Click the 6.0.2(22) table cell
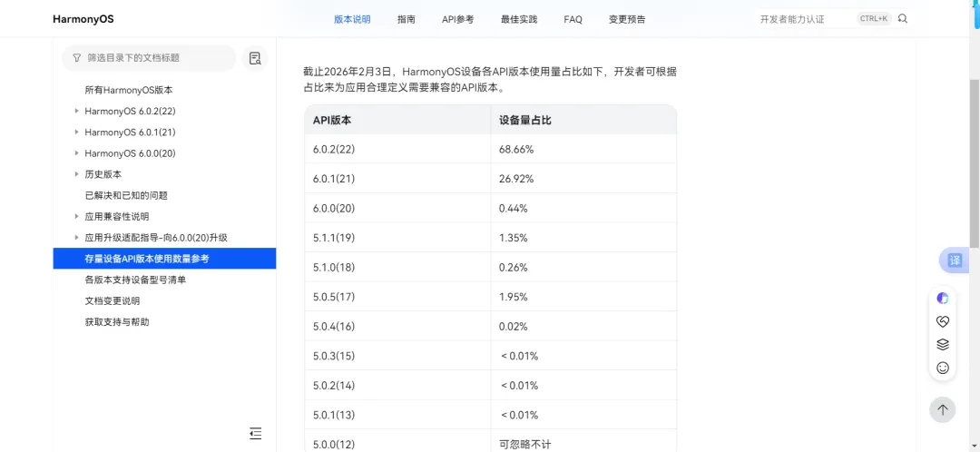This screenshot has height=452, width=980. click(397, 150)
